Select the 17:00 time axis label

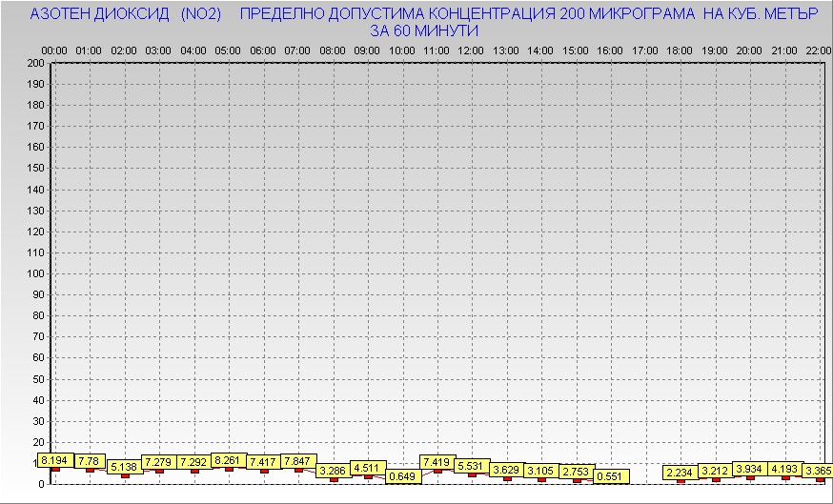(645, 50)
